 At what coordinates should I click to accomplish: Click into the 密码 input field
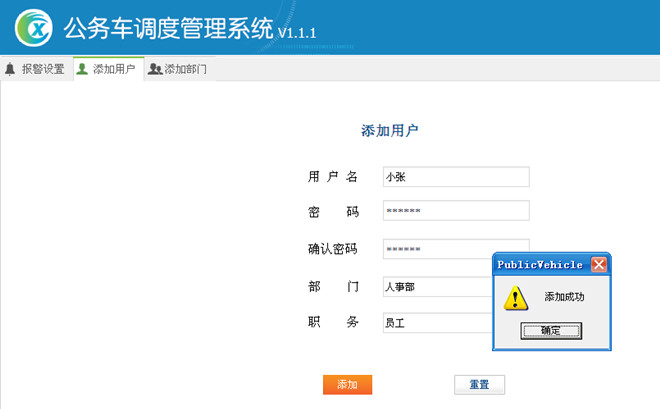click(x=455, y=211)
